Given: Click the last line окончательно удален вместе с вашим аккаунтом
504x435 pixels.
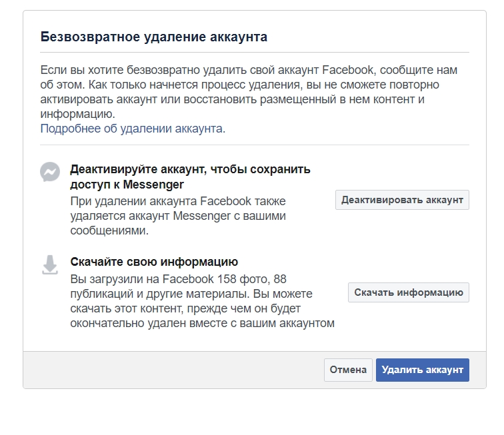Looking at the screenshot, I should (202, 323).
